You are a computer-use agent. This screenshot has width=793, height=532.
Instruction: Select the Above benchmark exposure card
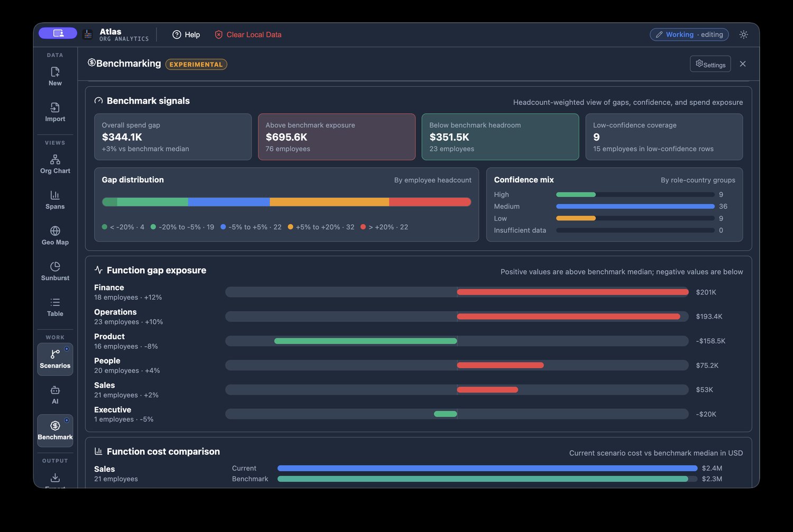337,137
